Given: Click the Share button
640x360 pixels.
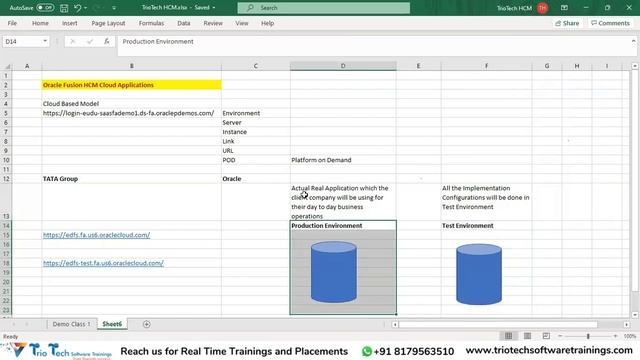Looking at the screenshot, I should click(567, 23).
